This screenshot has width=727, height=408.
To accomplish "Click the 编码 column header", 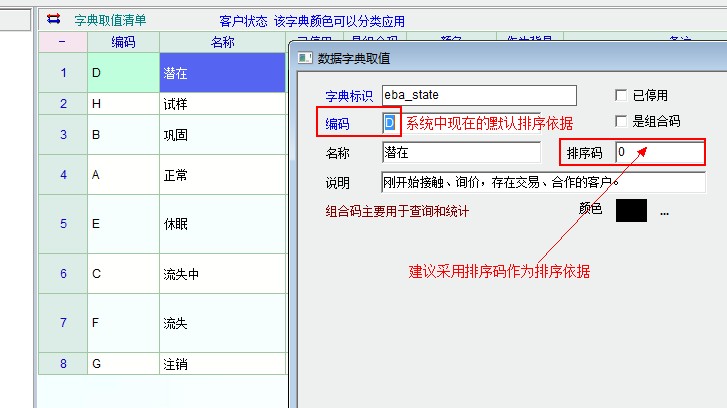I will point(123,41).
